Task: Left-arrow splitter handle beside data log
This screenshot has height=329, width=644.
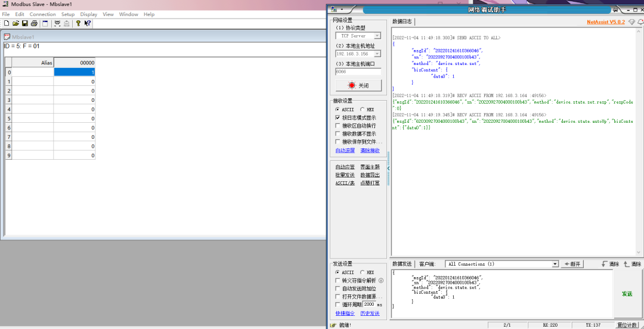Action: point(389,169)
